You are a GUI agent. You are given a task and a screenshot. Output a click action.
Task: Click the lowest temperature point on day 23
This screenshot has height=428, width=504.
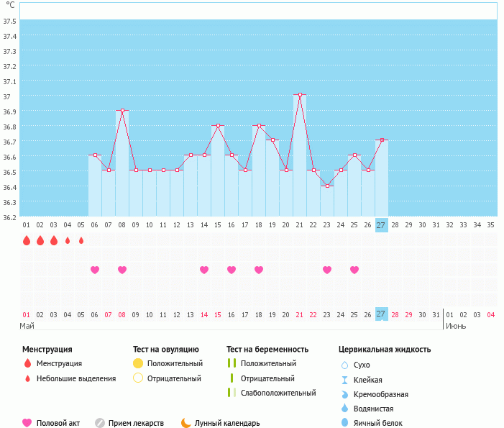pos(327,186)
